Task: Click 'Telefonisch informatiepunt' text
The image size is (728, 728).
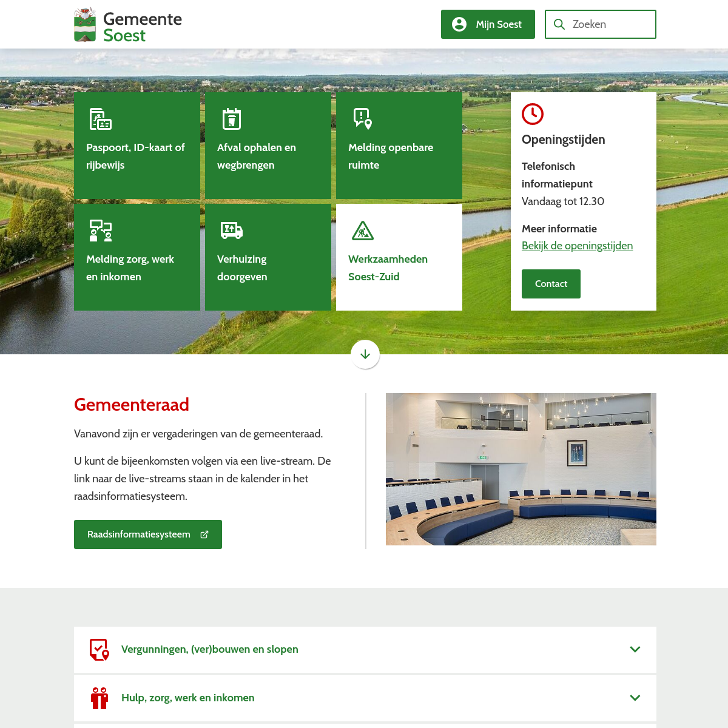Action: pos(557,175)
